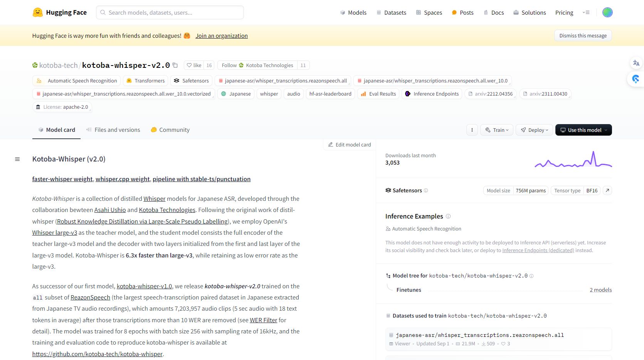This screenshot has width=644, height=360.
Task: Select the Inference Endpoints tag
Action: [x=432, y=94]
